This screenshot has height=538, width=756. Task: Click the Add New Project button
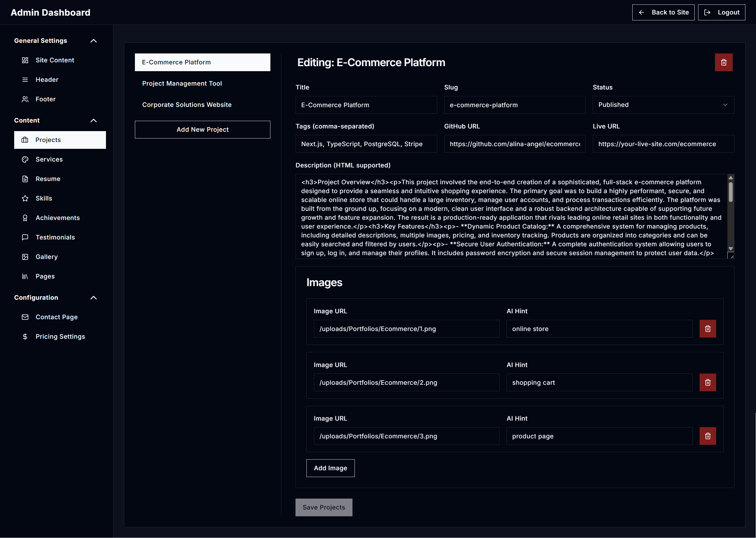(x=202, y=130)
